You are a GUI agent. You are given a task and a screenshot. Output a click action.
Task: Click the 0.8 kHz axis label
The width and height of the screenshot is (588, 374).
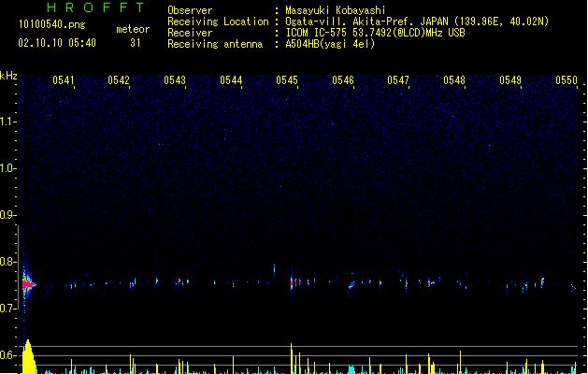[x=8, y=262]
